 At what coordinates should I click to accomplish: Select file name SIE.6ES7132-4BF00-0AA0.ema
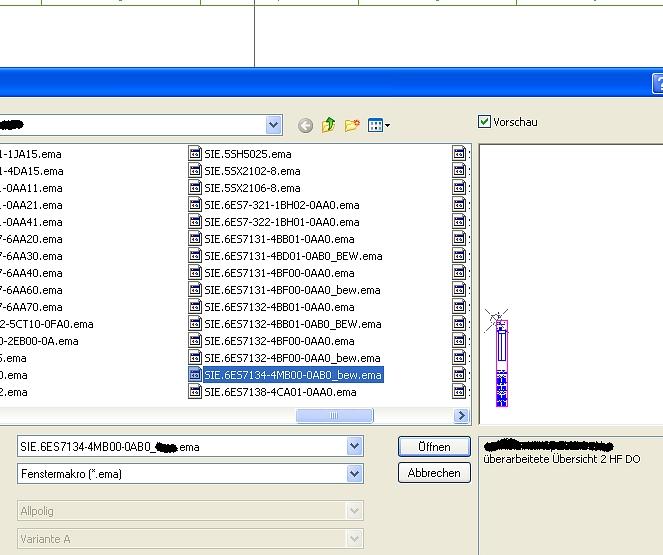pyautogui.click(x=279, y=341)
